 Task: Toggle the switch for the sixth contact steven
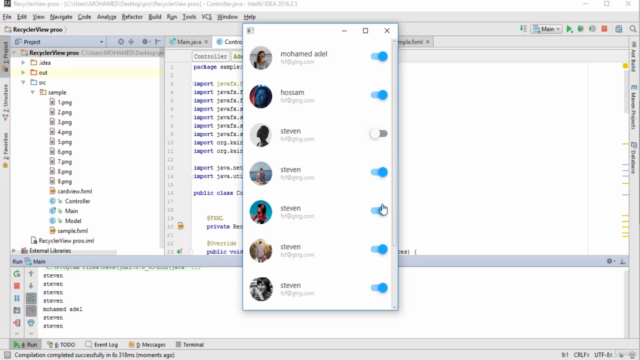click(x=379, y=249)
